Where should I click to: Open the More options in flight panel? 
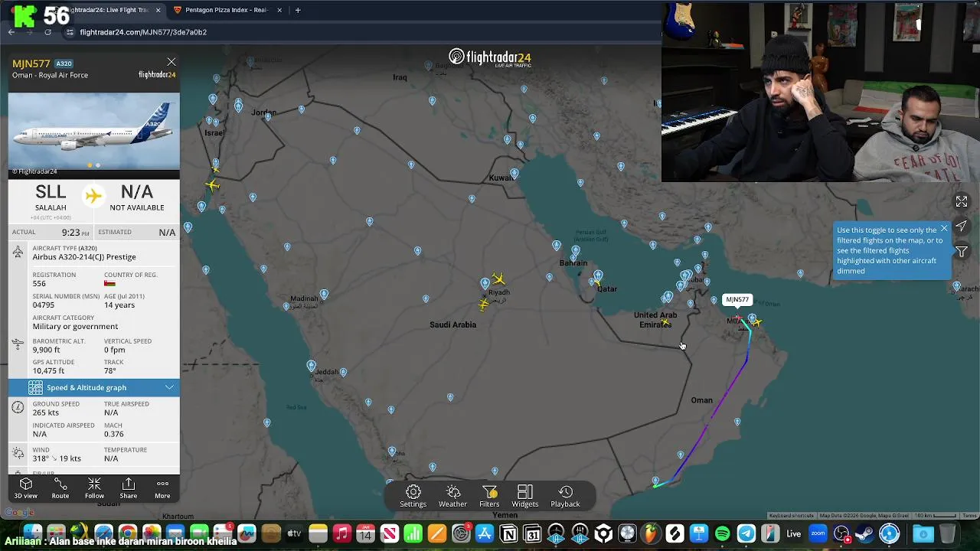tap(162, 488)
